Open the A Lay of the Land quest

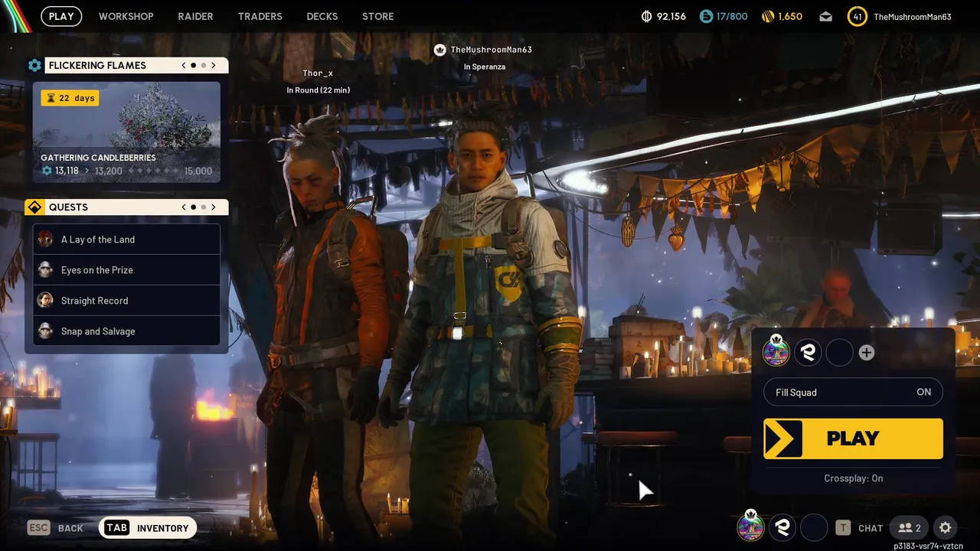pyautogui.click(x=126, y=240)
